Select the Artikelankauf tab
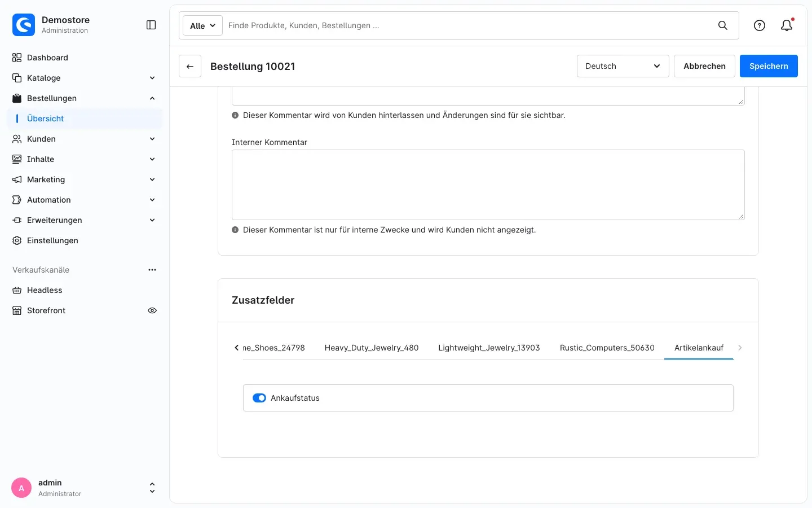The height and width of the screenshot is (508, 812). coord(699,348)
